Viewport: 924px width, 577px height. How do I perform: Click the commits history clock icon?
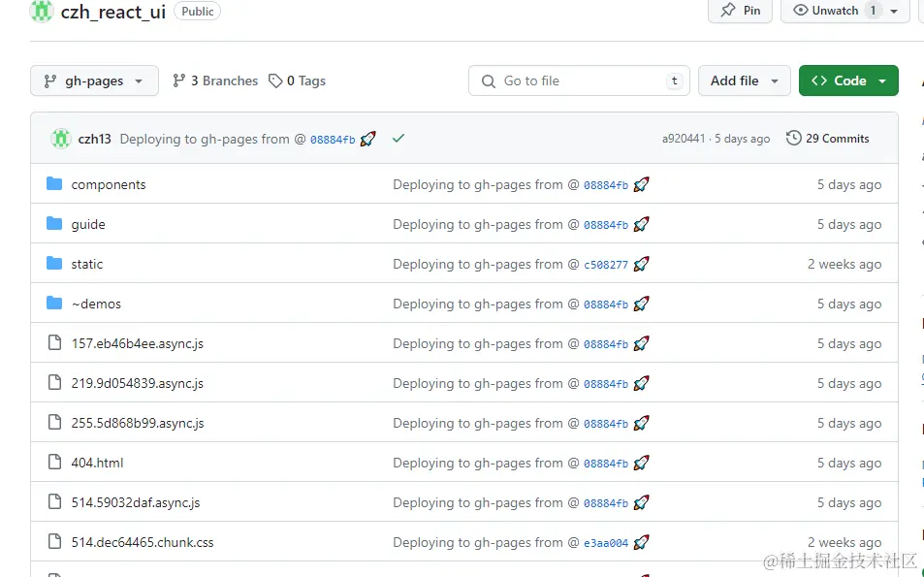tap(793, 138)
